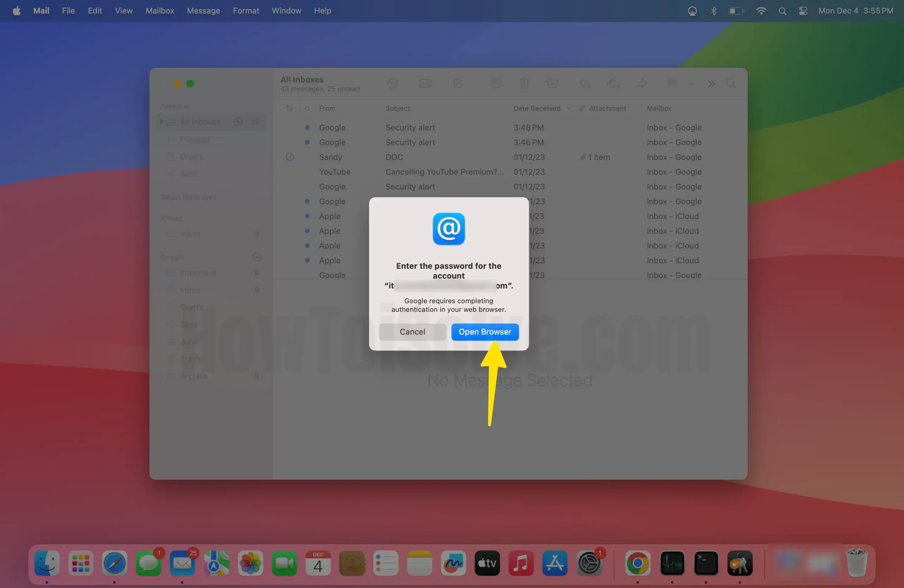Open the flag color dropdown arrow
This screenshot has height=588, width=904.
pyautogui.click(x=690, y=84)
